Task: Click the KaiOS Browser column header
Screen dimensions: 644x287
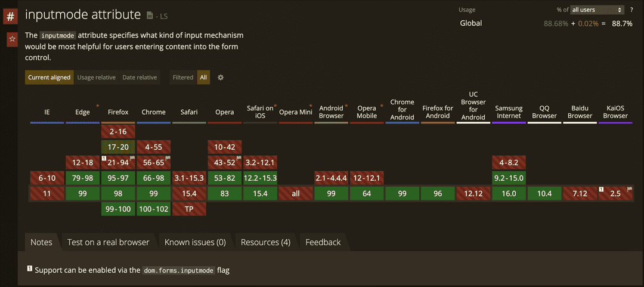Action: [615, 112]
